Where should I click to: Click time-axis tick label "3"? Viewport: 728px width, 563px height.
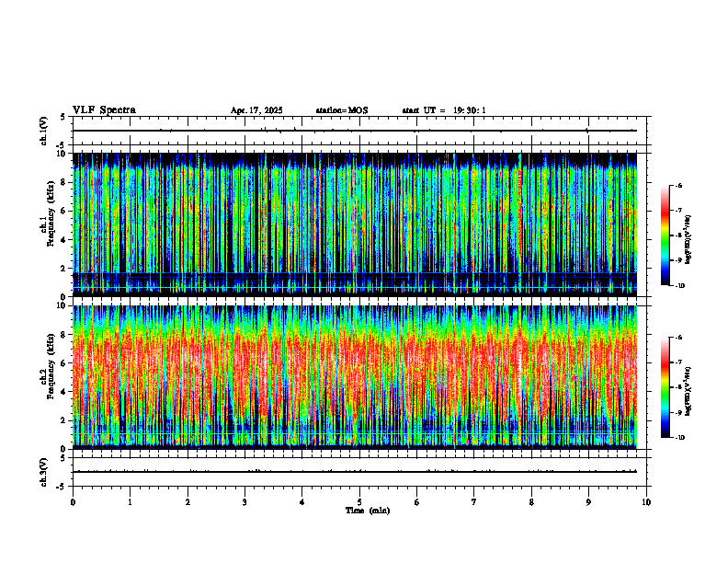click(245, 502)
